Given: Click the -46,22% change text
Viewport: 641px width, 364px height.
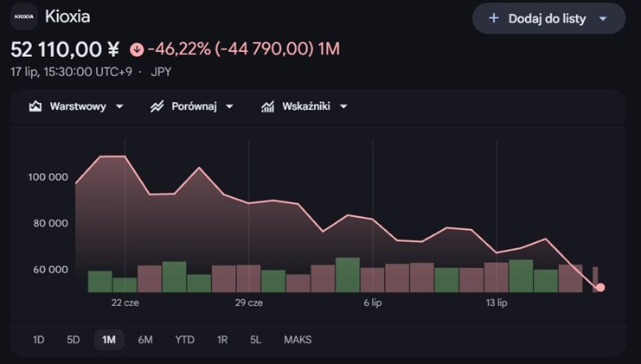Looking at the screenshot, I should pyautogui.click(x=179, y=49).
